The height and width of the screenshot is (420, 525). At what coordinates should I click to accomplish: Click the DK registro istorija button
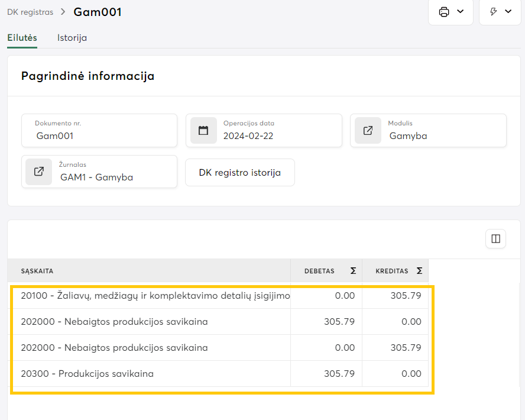239,173
